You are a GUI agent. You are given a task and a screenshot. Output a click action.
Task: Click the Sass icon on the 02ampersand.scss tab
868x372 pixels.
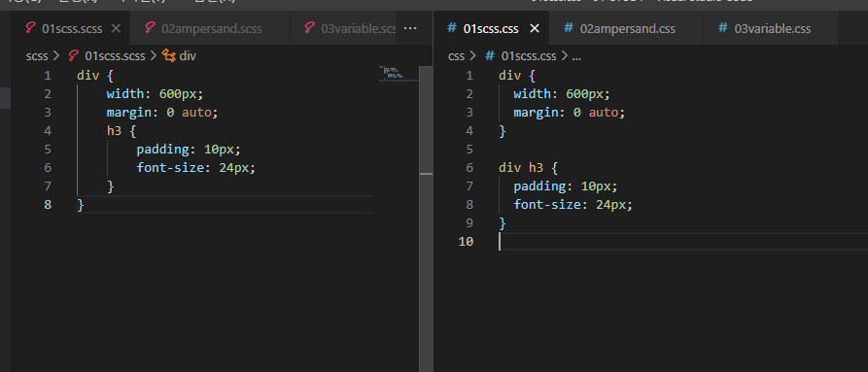[150, 28]
